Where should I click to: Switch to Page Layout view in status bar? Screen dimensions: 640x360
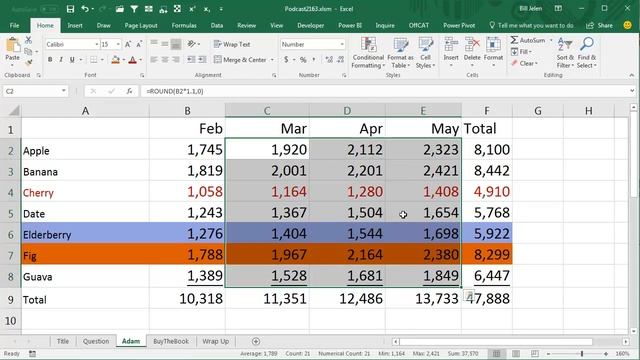516,354
